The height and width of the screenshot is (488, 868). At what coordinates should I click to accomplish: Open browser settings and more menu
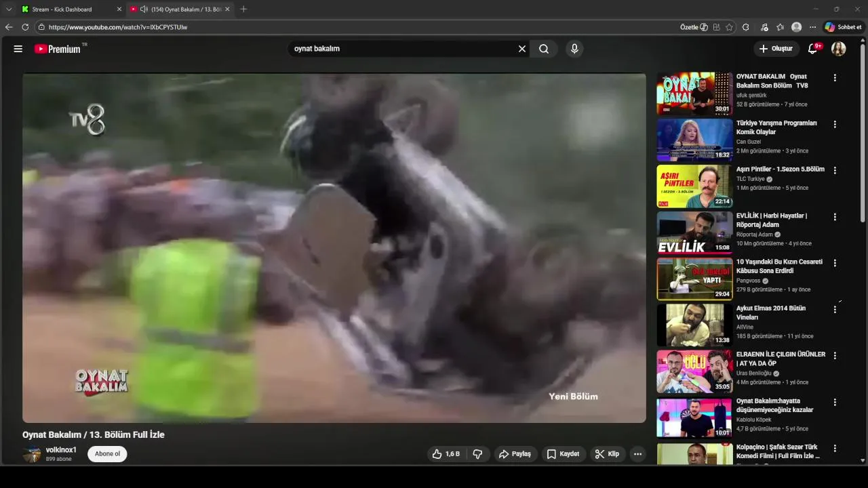pos(812,27)
